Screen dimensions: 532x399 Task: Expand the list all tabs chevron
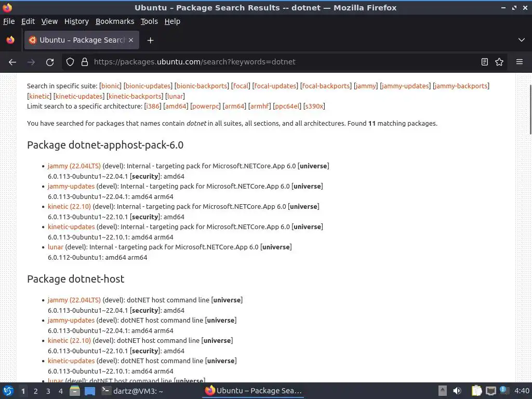pos(522,40)
